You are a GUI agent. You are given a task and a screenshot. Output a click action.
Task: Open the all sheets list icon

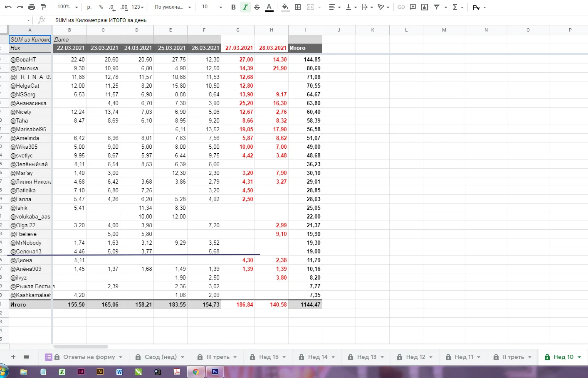(x=26, y=357)
